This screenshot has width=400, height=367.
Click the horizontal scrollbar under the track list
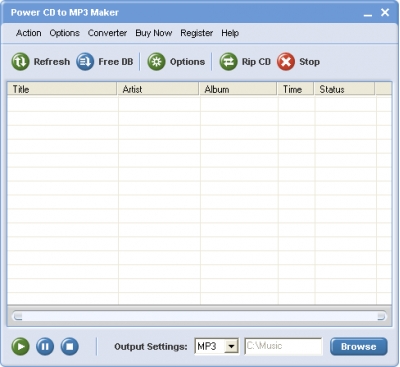click(199, 316)
